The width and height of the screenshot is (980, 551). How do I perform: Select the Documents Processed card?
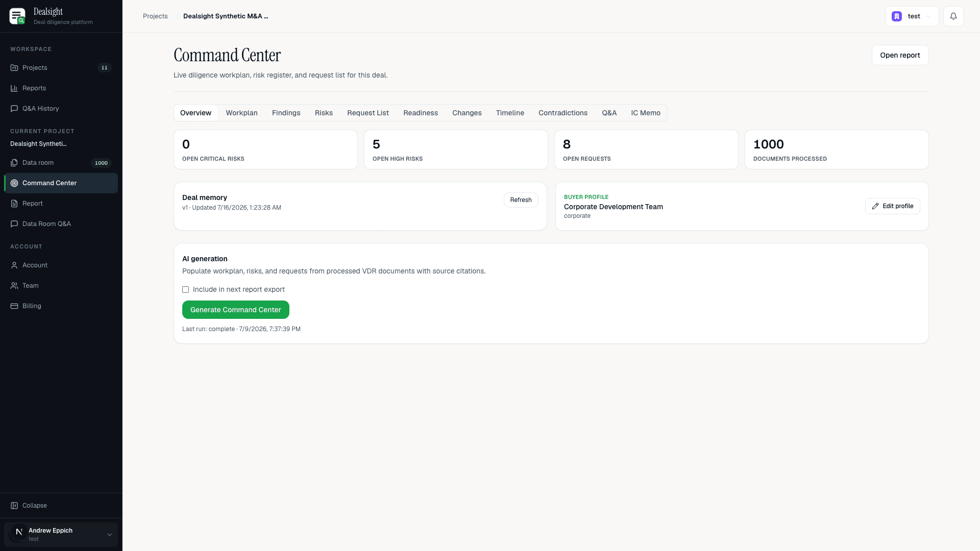point(837,149)
